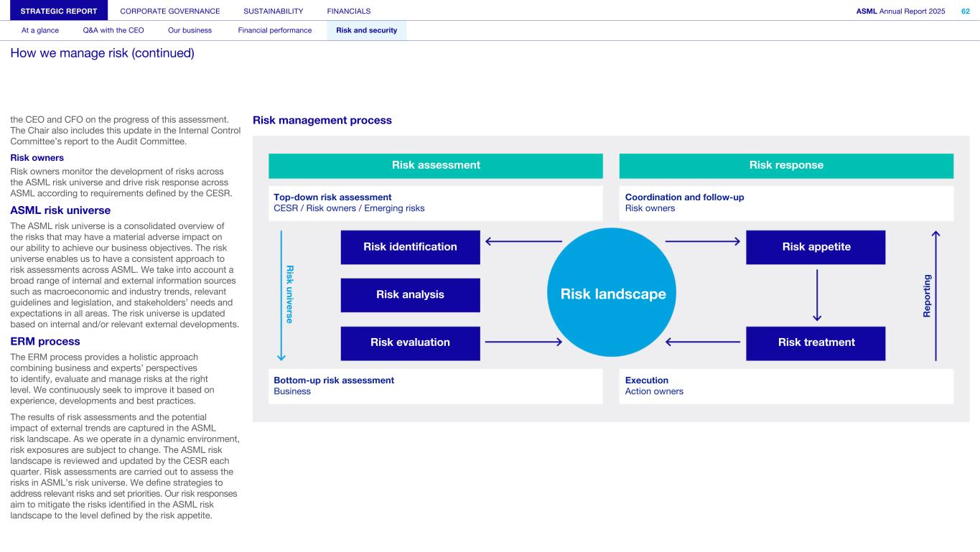
Task: Click the Risk landscape circle
Action: click(x=612, y=294)
